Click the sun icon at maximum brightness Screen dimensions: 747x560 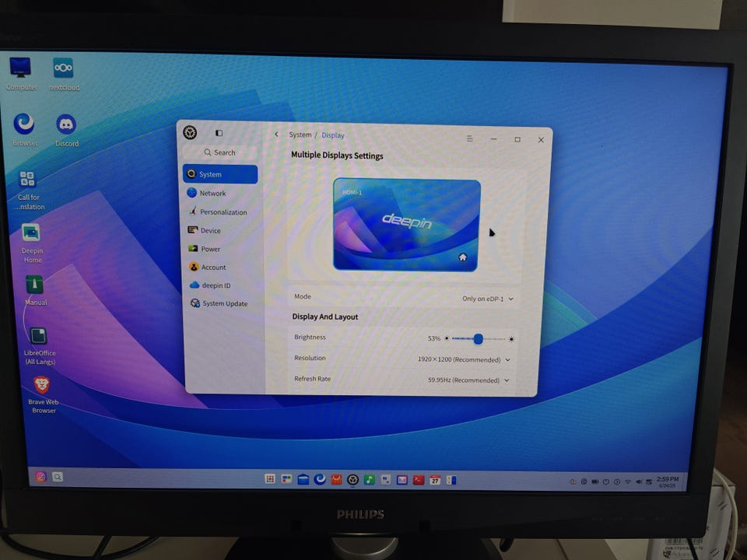[x=511, y=339]
